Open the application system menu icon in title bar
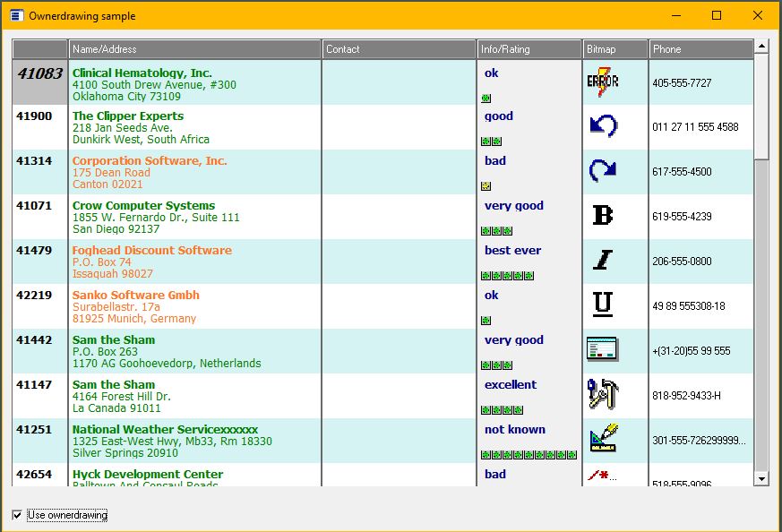 pyautogui.click(x=16, y=16)
